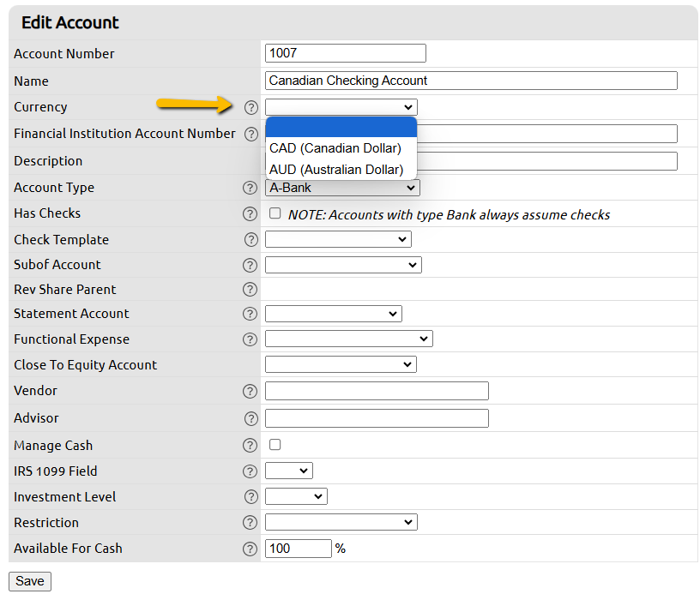
Task: Open the Statement Account help tooltip
Action: tap(250, 314)
